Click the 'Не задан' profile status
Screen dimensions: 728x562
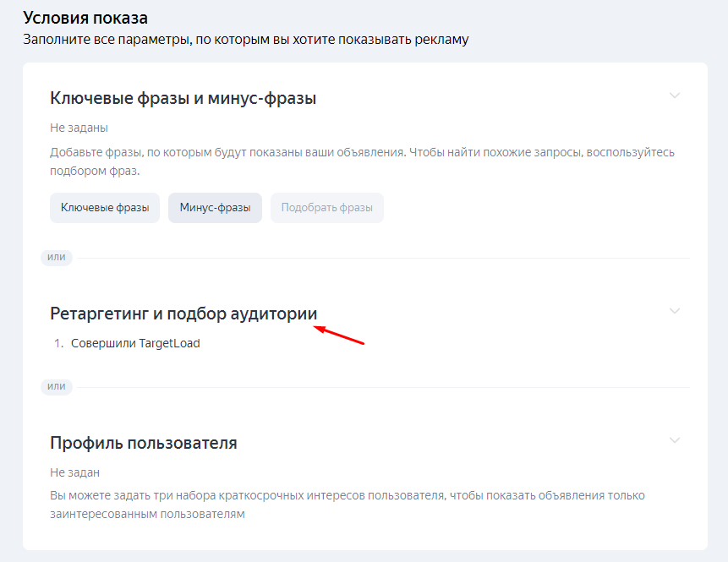74,472
